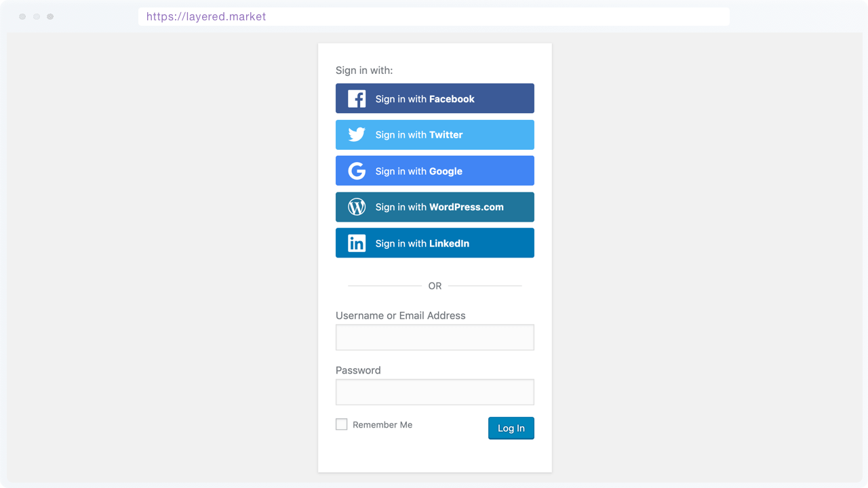Click the Twitter bird icon
The width and height of the screenshot is (868, 488).
(x=355, y=134)
